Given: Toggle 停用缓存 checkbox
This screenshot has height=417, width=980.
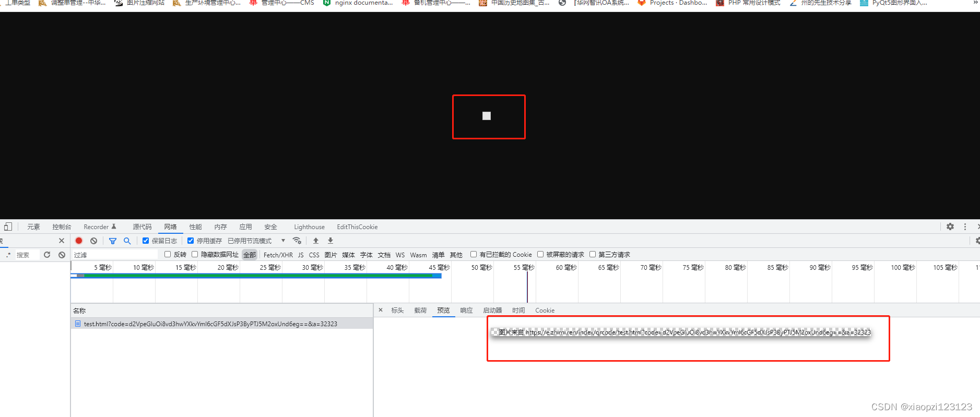Looking at the screenshot, I should [191, 241].
